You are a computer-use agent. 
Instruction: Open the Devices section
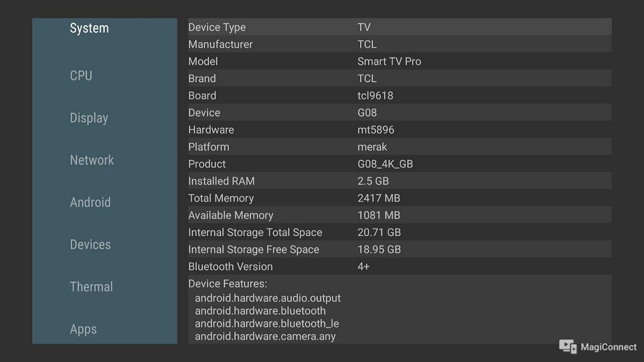[x=90, y=245]
